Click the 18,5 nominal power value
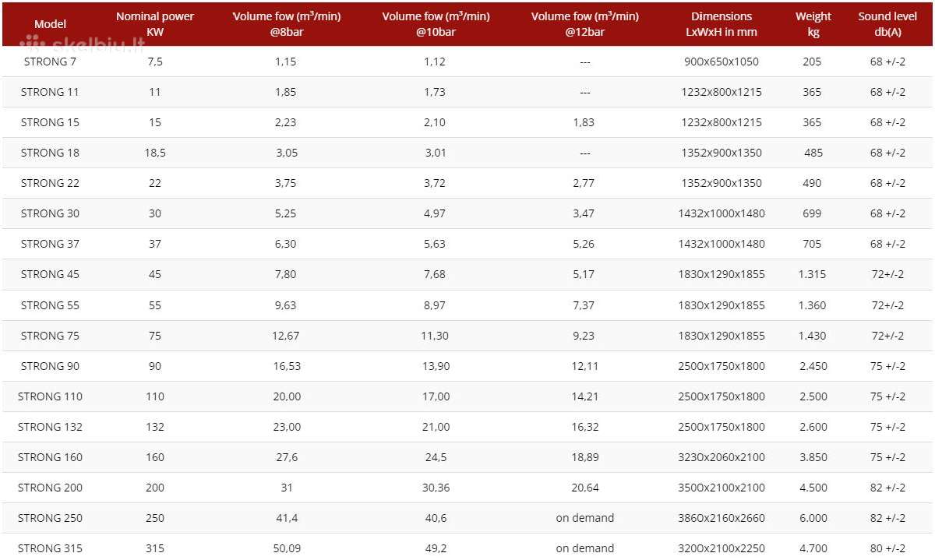The height and width of the screenshot is (560, 935). pos(155,153)
